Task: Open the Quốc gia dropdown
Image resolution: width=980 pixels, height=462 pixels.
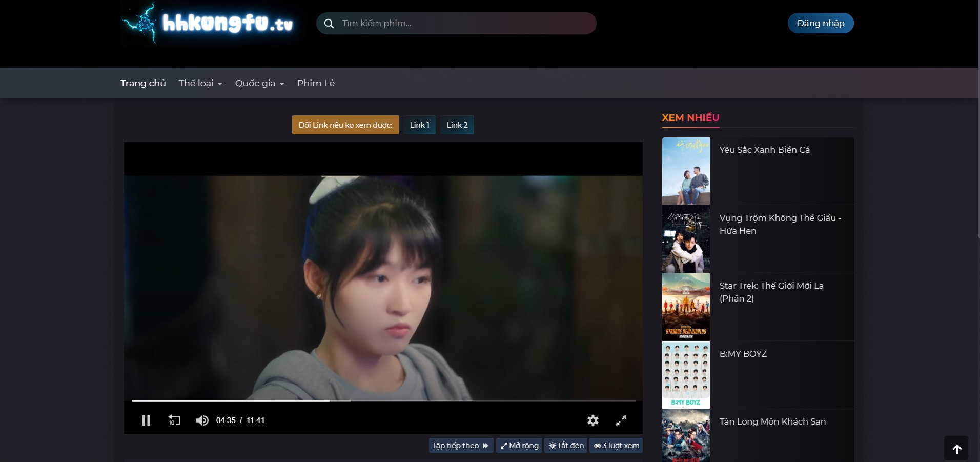Action: pyautogui.click(x=259, y=83)
